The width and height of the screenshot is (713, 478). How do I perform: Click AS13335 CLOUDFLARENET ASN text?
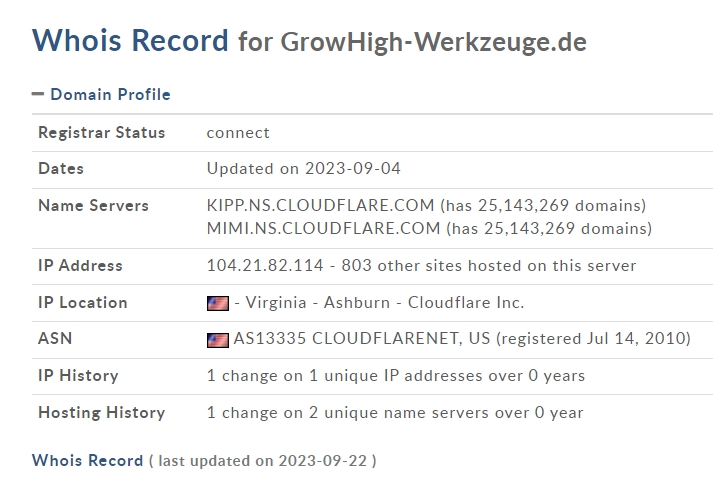(x=362, y=338)
